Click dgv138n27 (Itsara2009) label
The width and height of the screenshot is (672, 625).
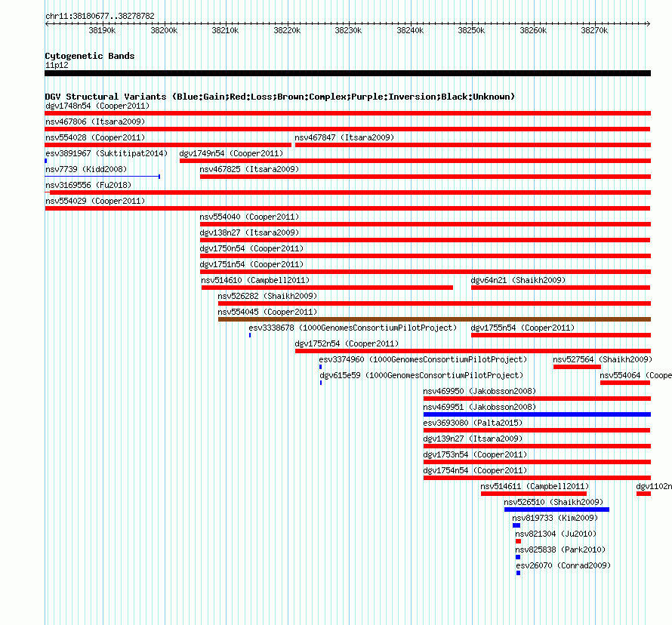(x=249, y=232)
